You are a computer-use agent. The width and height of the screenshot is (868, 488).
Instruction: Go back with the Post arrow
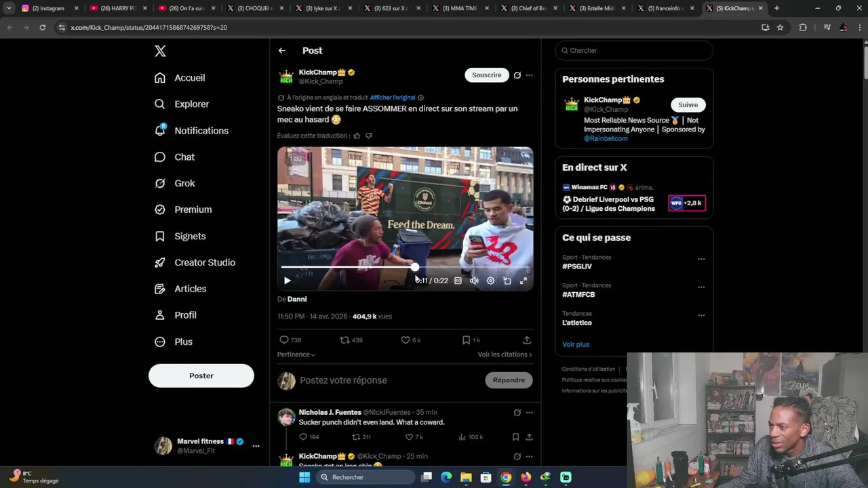pos(281,51)
